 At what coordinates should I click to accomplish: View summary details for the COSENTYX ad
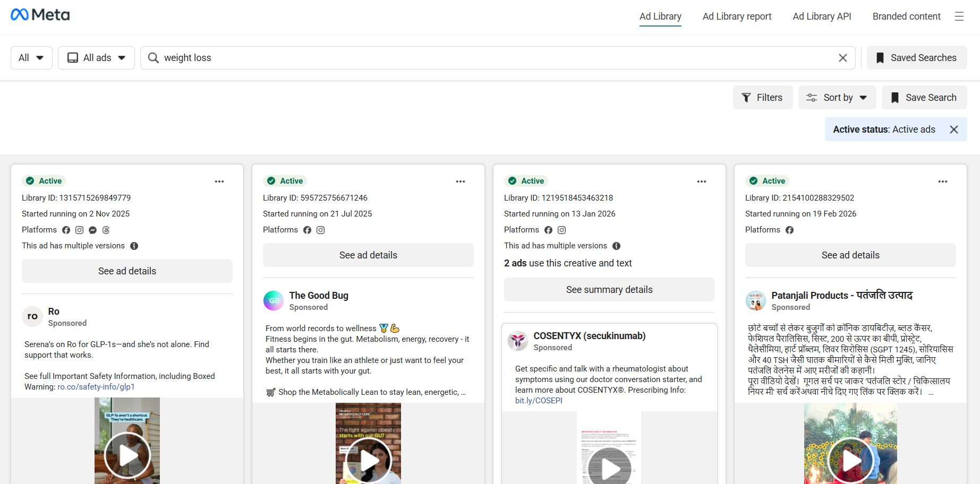tap(609, 290)
